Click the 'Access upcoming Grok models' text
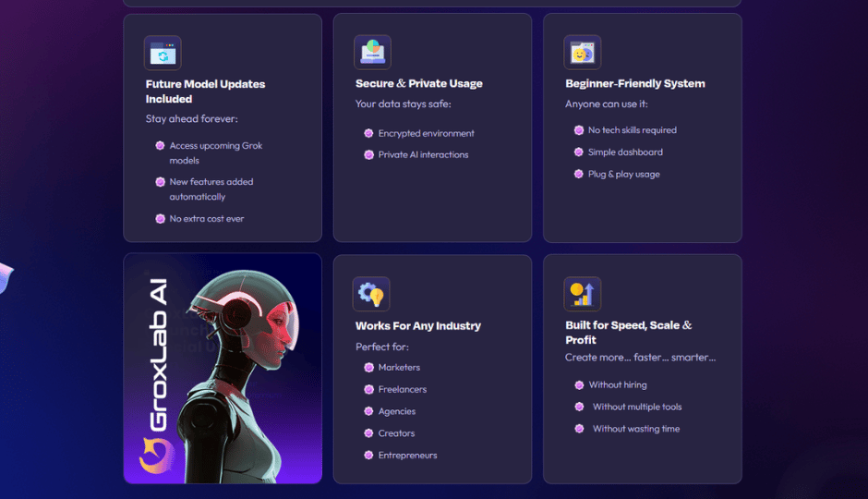 (x=216, y=152)
